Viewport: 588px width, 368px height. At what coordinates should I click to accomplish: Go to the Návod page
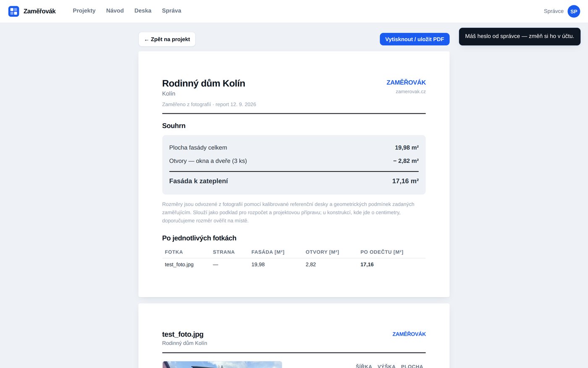[115, 10]
